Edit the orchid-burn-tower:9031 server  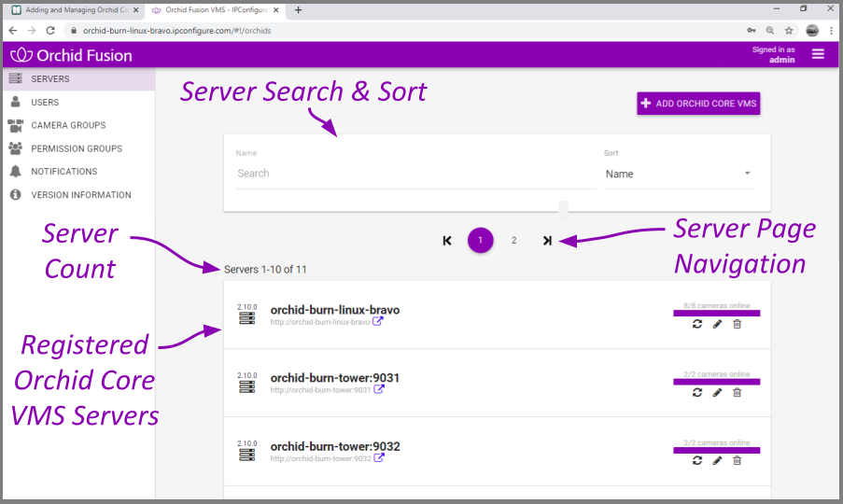[717, 393]
